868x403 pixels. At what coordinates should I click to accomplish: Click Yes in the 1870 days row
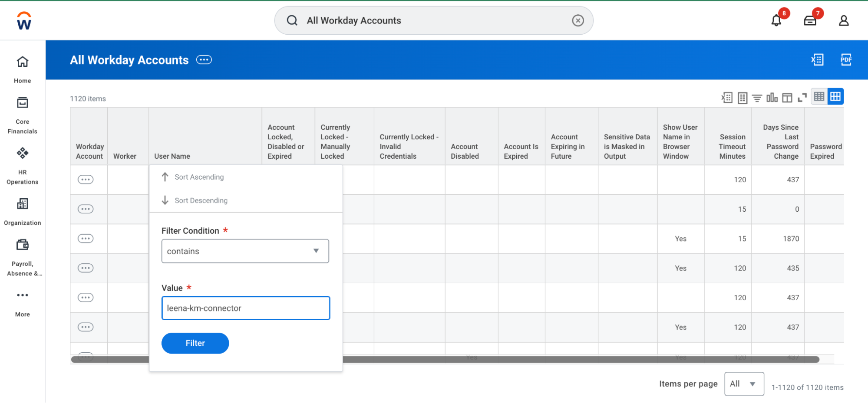pos(680,239)
